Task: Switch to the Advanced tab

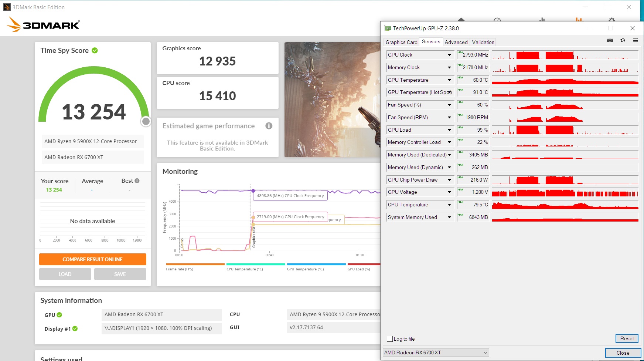Action: pos(456,42)
